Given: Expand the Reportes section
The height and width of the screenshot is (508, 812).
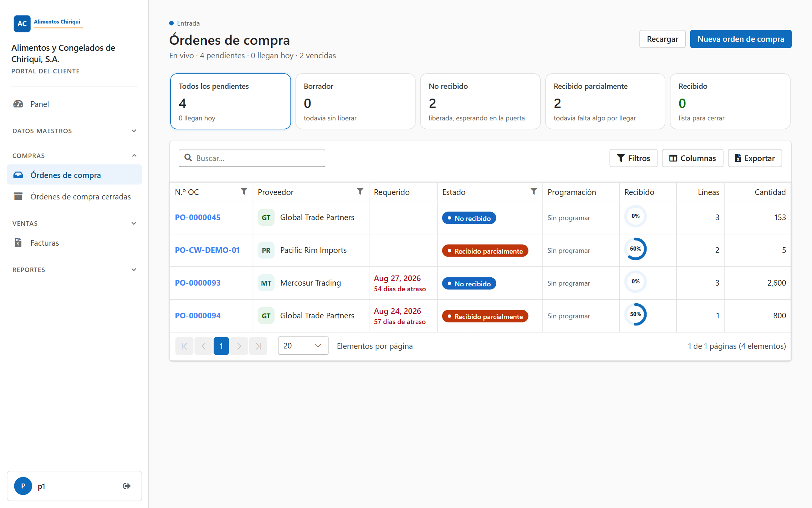Looking at the screenshot, I should click(x=74, y=270).
